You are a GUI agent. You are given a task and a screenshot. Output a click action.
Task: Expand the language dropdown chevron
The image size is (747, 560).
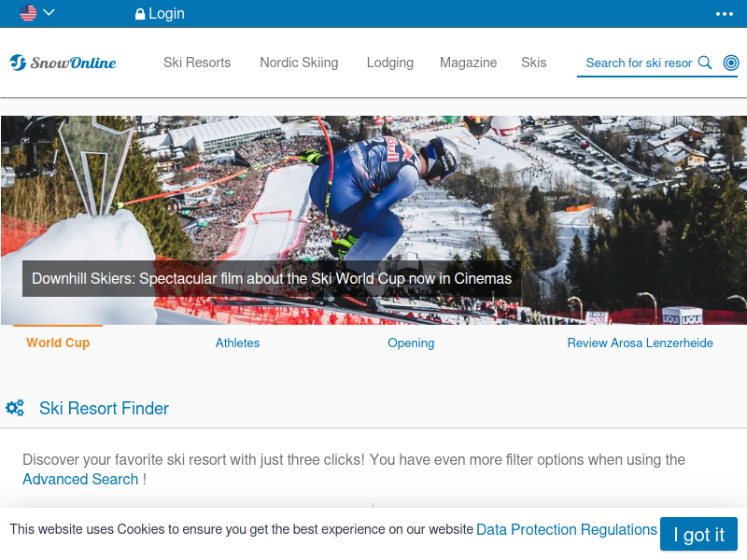pyautogui.click(x=49, y=12)
